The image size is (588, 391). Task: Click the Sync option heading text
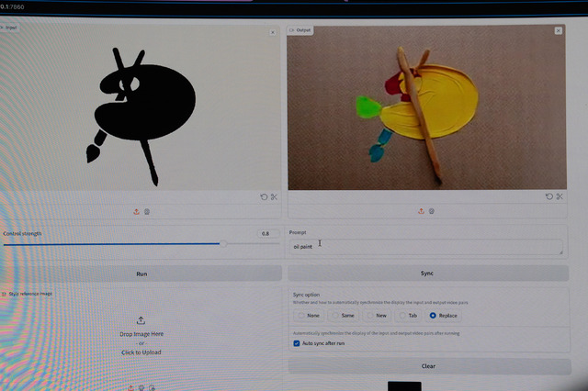click(x=306, y=295)
